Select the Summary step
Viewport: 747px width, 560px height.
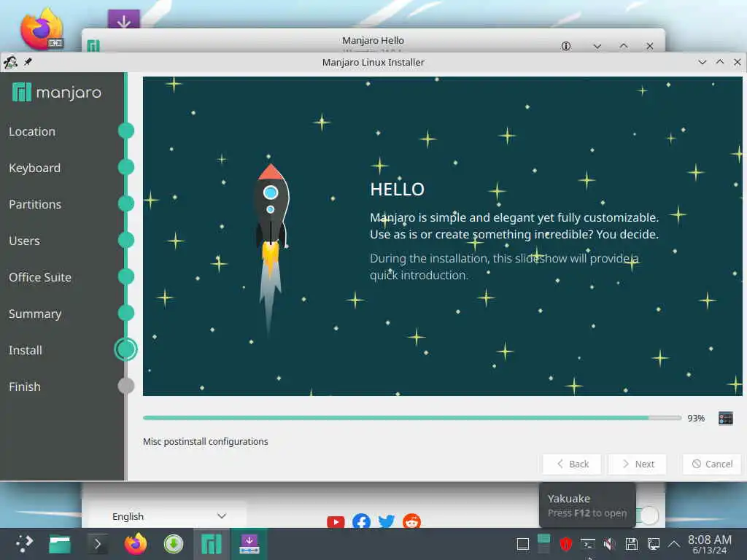pos(35,314)
